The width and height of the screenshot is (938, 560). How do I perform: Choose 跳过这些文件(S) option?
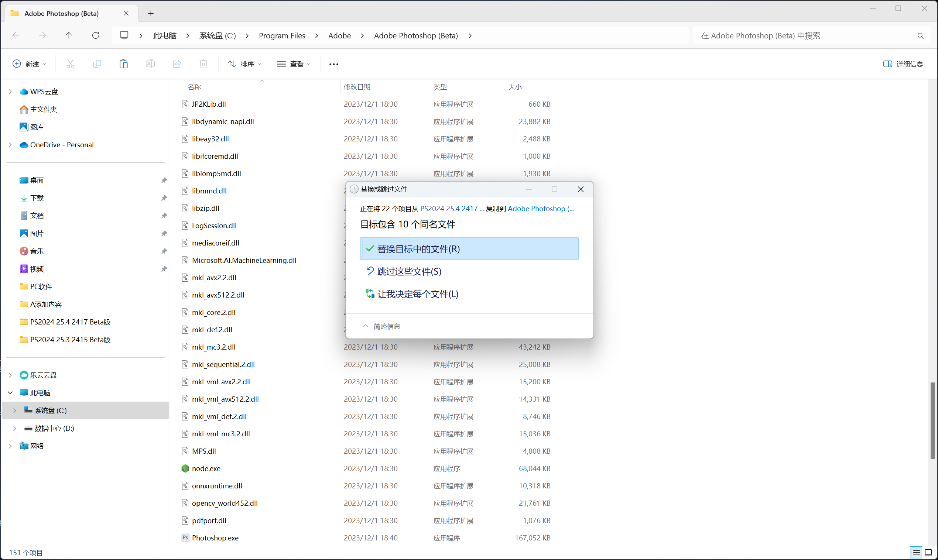[409, 271]
